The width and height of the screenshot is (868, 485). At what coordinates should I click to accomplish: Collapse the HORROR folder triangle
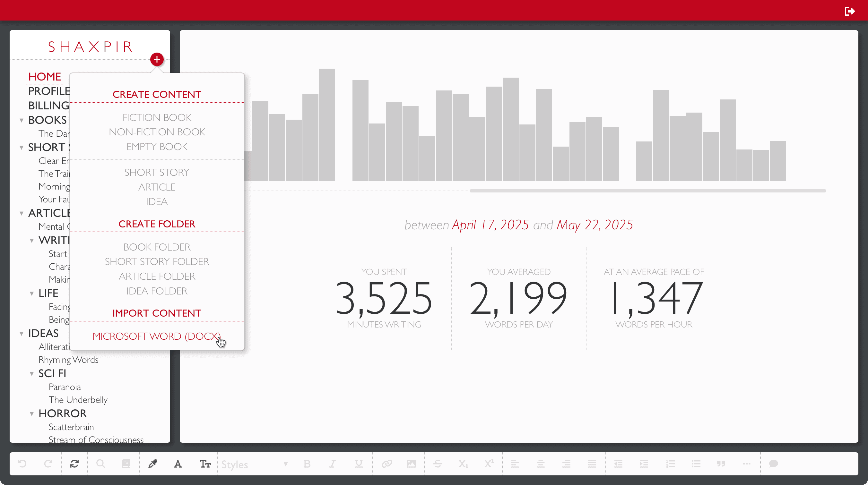coord(32,413)
